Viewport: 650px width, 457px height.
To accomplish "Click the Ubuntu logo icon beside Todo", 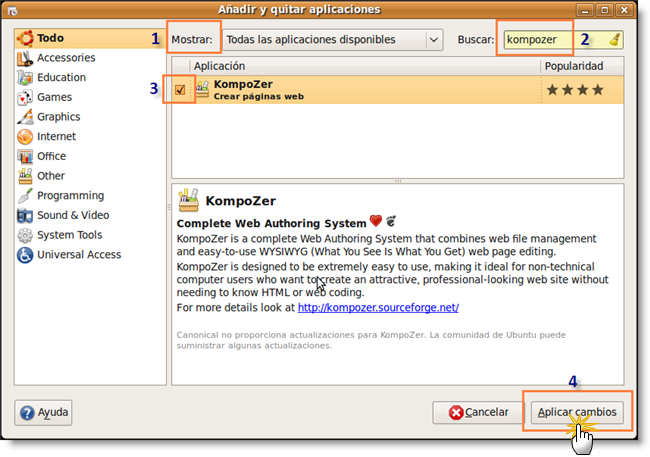I will 25,38.
